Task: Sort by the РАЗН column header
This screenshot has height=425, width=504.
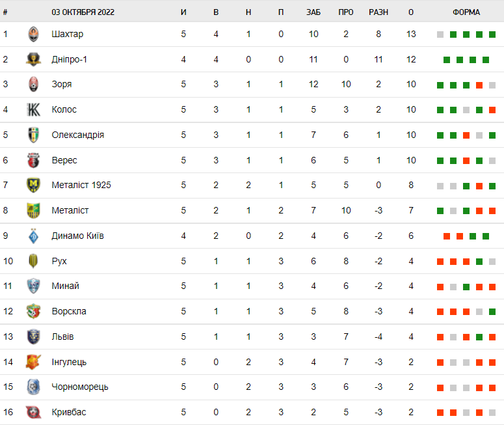Action: (378, 12)
